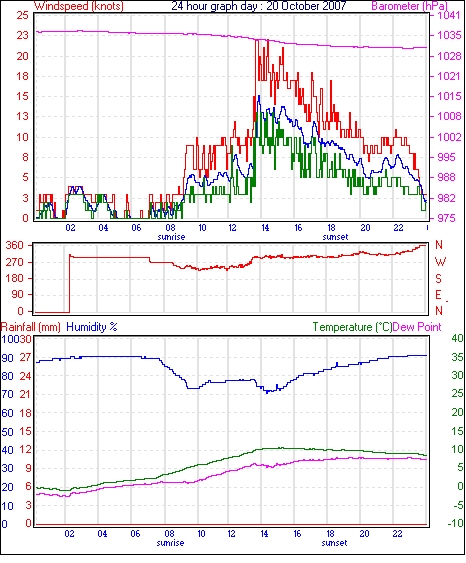Click the Dew Point label
Viewport: 466px width, 563px height.
point(417,327)
